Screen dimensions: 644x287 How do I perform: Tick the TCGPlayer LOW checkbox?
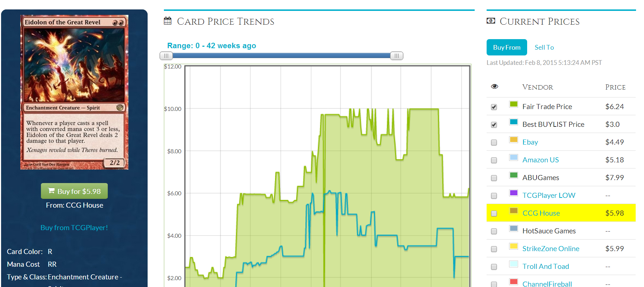(494, 196)
